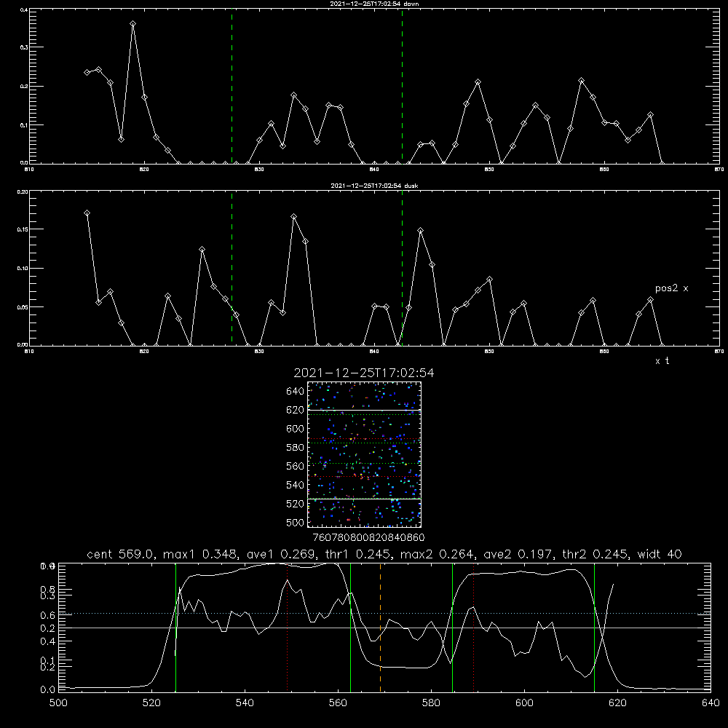Click the red dotted line at 589

coord(474,628)
